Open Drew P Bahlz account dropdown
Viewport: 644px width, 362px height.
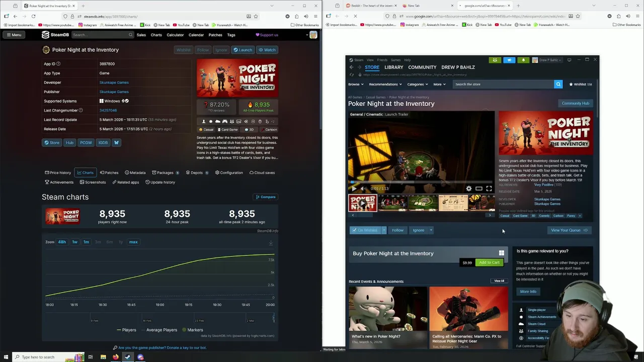pos(546,60)
